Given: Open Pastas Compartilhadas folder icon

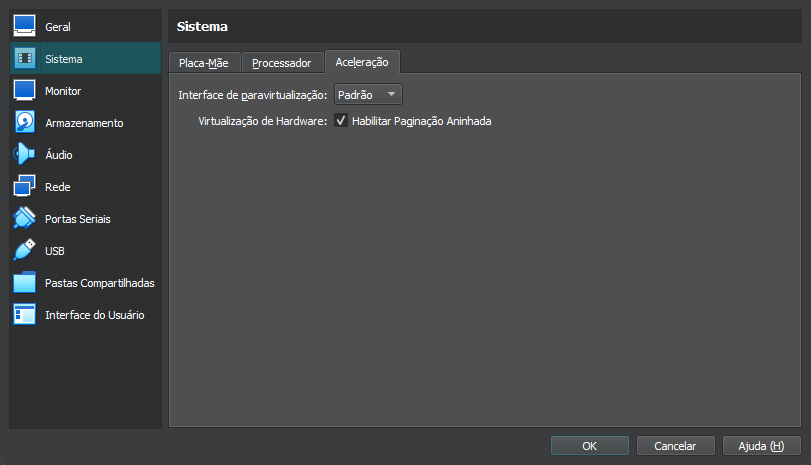Looking at the screenshot, I should (25, 283).
